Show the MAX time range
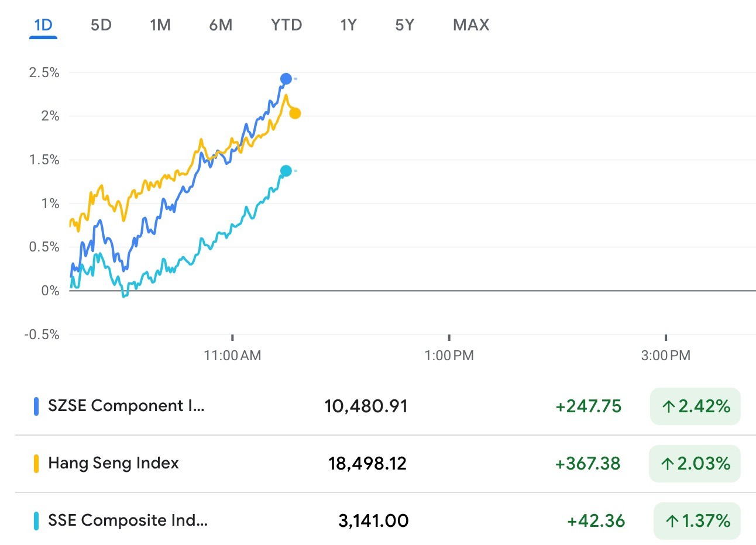Image resolution: width=756 pixels, height=545 pixels. 471,25
